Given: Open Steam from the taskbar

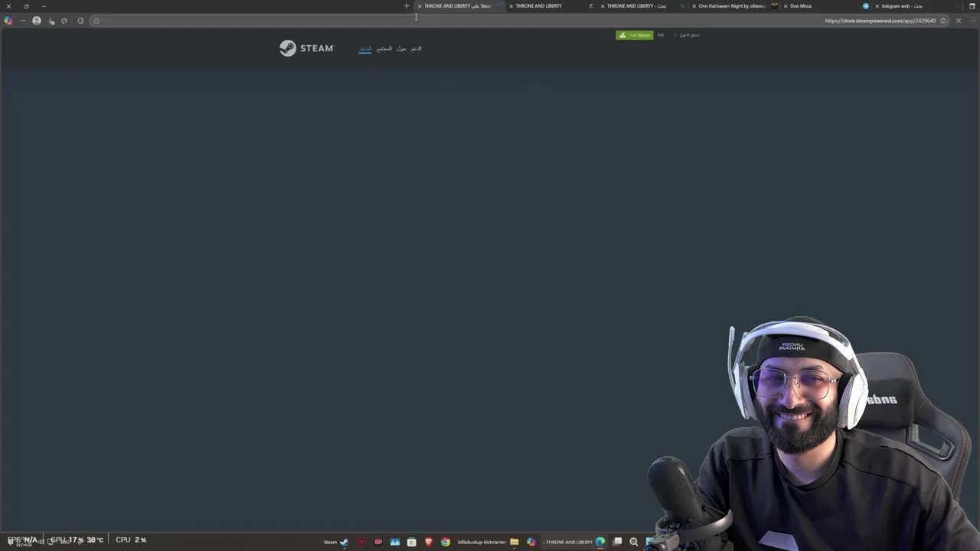Looking at the screenshot, I should click(337, 542).
